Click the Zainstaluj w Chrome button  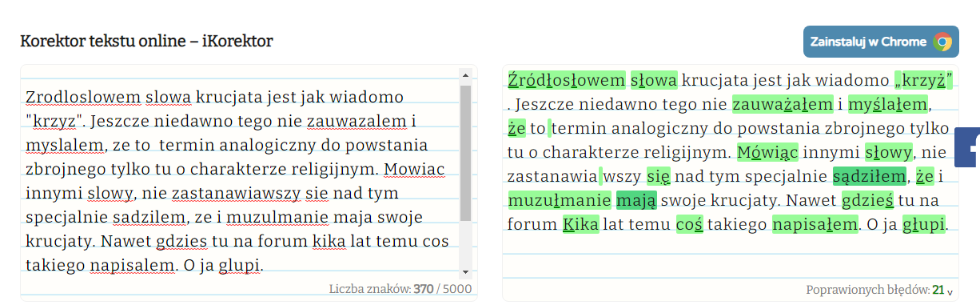[x=881, y=42]
